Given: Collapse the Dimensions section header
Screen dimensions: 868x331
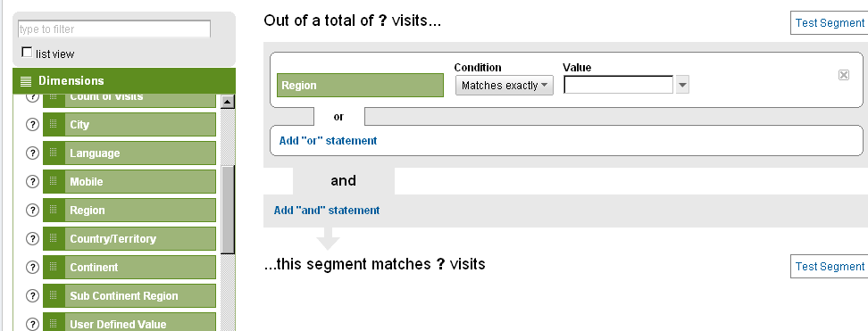Looking at the screenshot, I should [x=124, y=81].
